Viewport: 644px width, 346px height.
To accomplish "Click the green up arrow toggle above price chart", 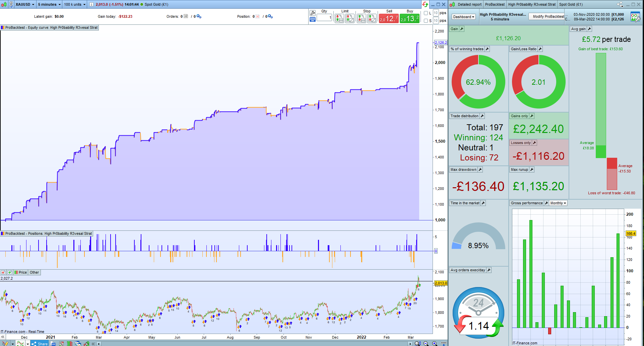I will (x=10, y=272).
